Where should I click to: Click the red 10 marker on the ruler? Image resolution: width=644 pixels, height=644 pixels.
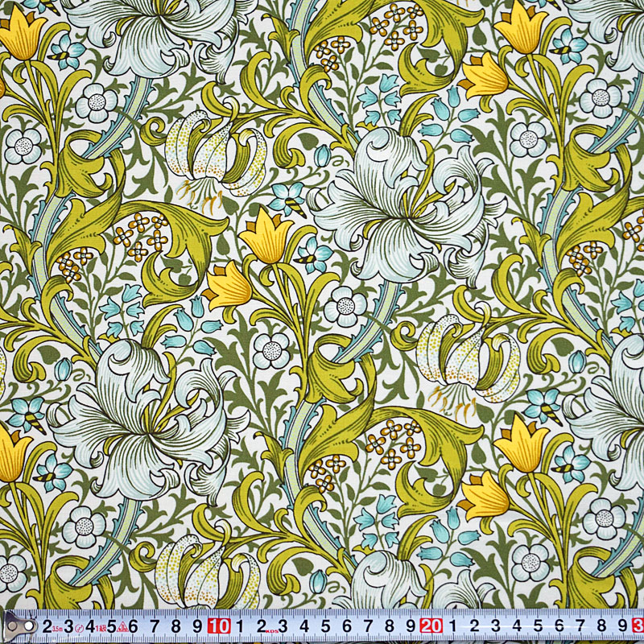218,625
